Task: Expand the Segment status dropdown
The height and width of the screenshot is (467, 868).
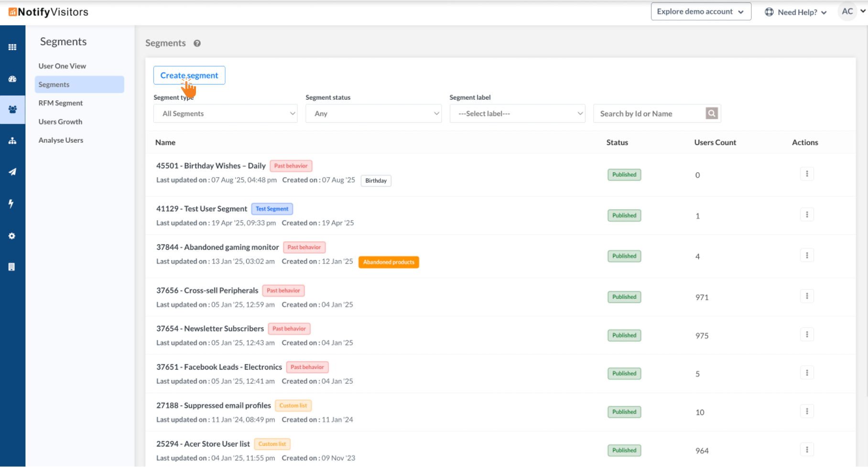Action: pyautogui.click(x=373, y=114)
